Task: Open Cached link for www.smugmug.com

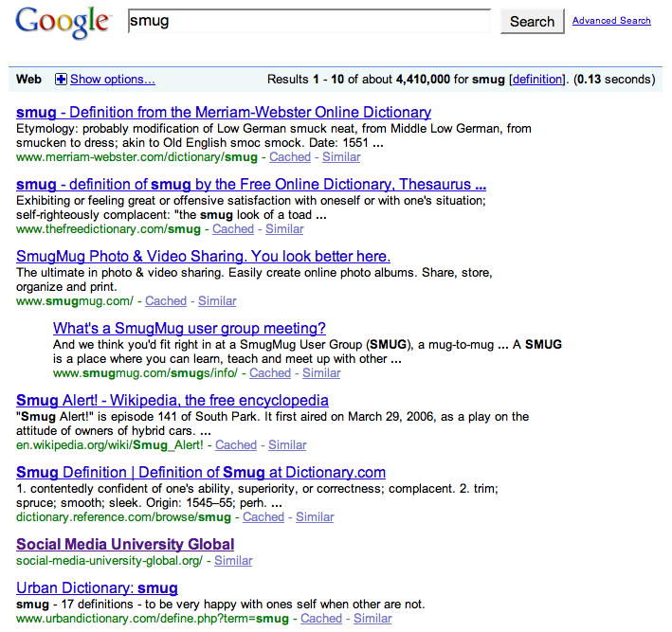Action: pyautogui.click(x=166, y=301)
